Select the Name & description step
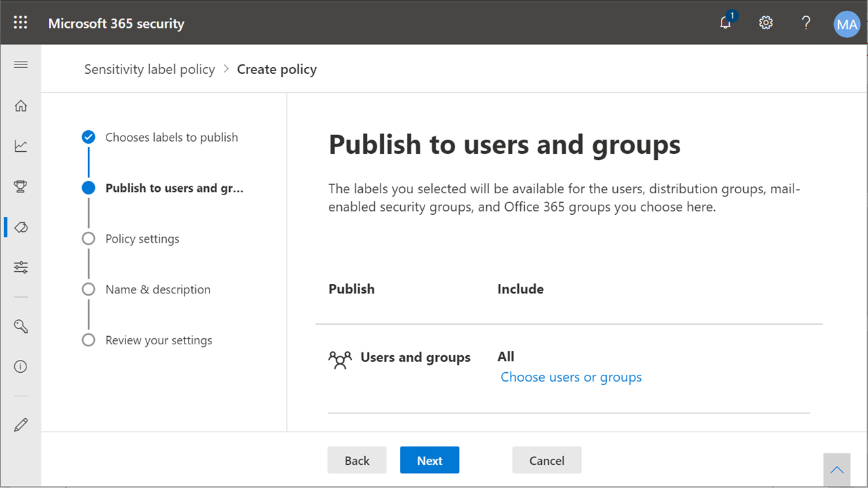The height and width of the screenshot is (488, 868). click(158, 289)
